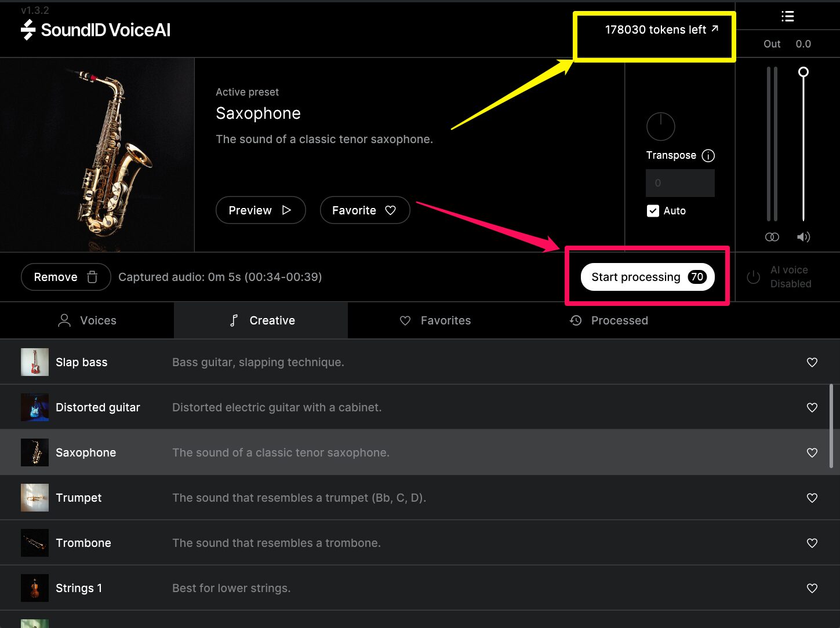Click the preset list scrollbar
840x628 pixels.
[831, 426]
